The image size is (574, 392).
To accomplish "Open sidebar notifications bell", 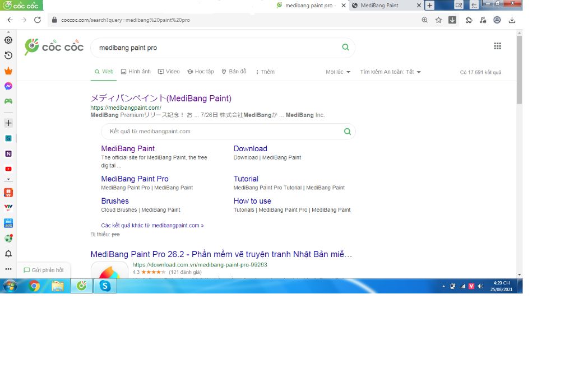I will pos(8,254).
